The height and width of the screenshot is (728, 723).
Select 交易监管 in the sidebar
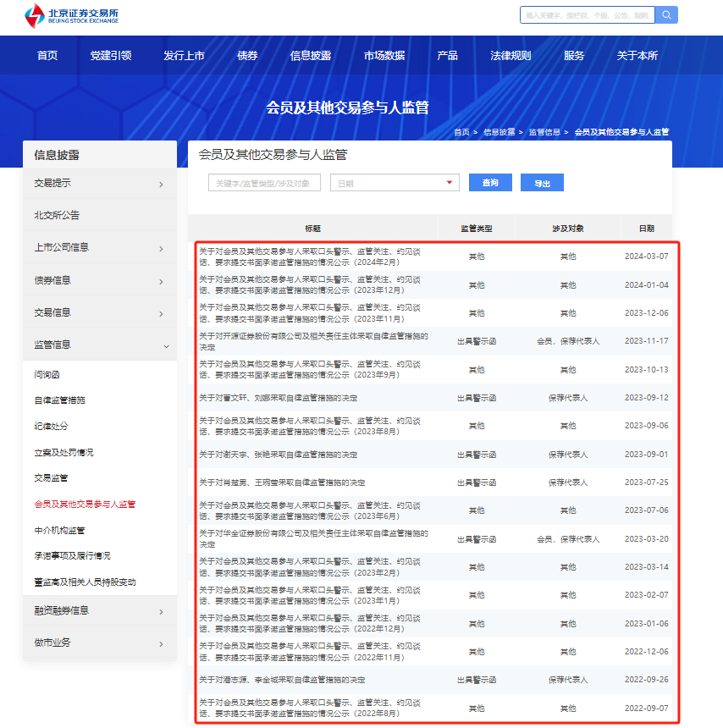[51, 477]
